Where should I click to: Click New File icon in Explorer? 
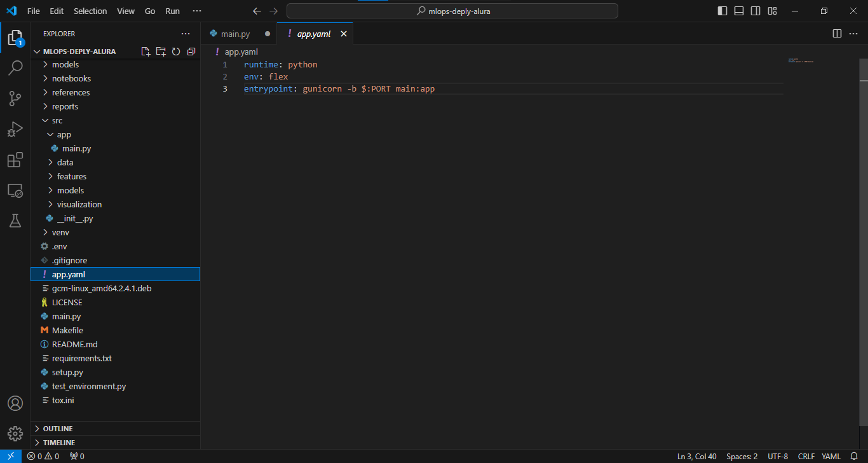(146, 52)
